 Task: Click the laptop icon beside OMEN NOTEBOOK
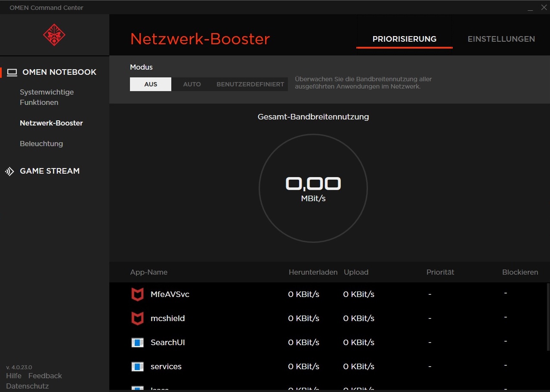12,72
